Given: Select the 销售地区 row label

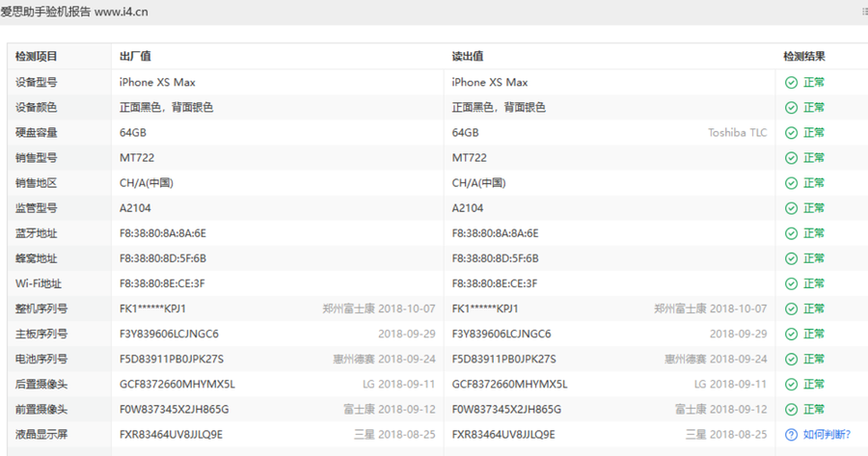Looking at the screenshot, I should [36, 183].
